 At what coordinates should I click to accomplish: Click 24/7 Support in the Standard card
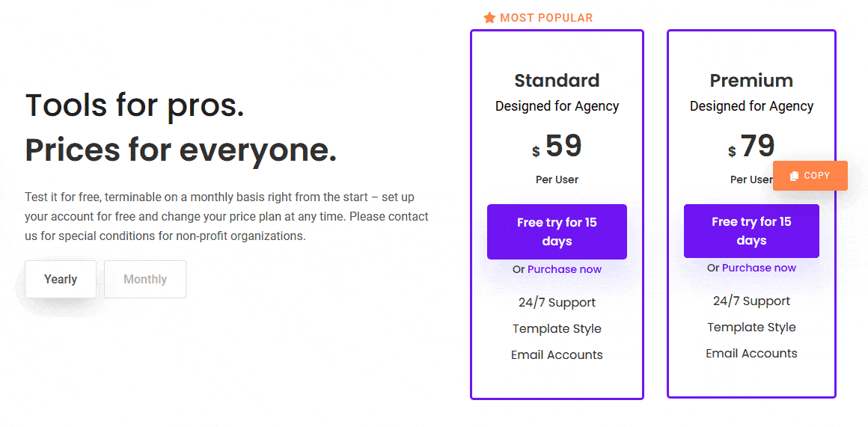(x=557, y=303)
